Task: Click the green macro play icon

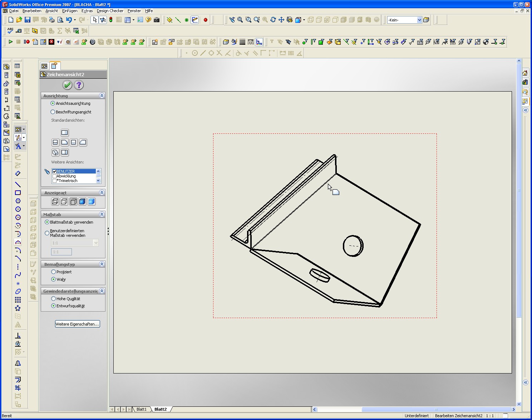Action: (x=10, y=42)
